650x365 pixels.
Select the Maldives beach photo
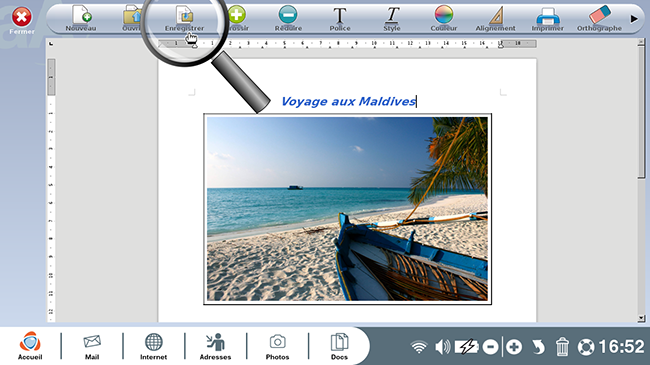click(347, 209)
